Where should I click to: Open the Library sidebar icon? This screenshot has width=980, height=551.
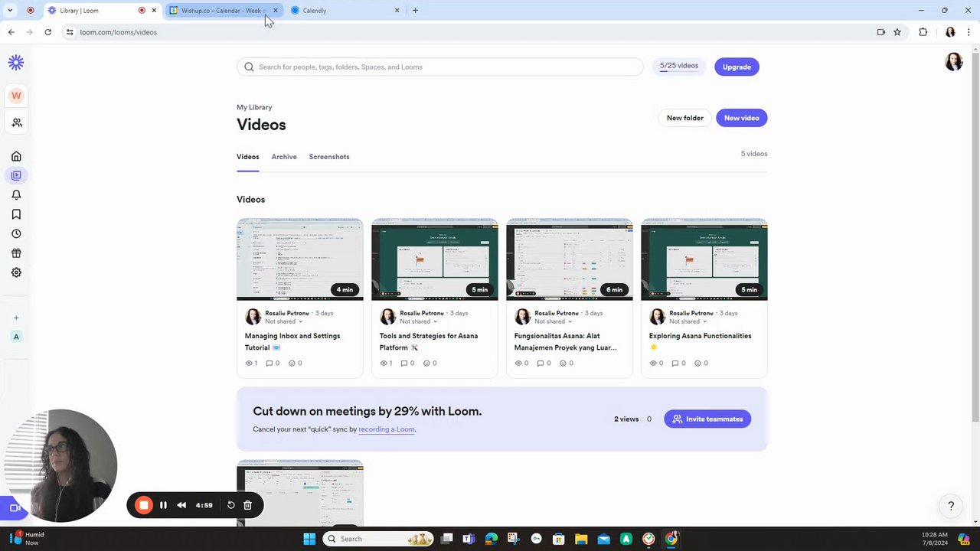pos(16,175)
